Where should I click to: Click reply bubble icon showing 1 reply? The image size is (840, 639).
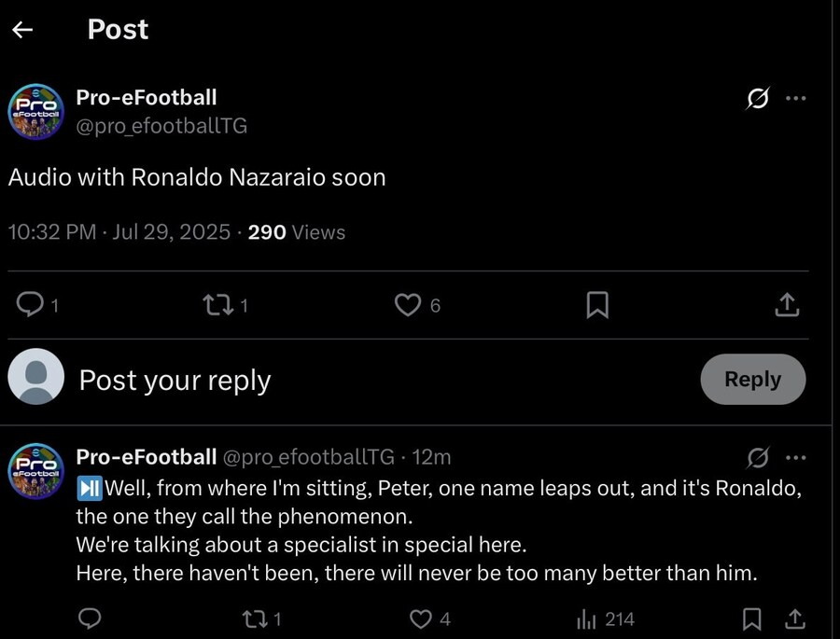click(x=32, y=304)
